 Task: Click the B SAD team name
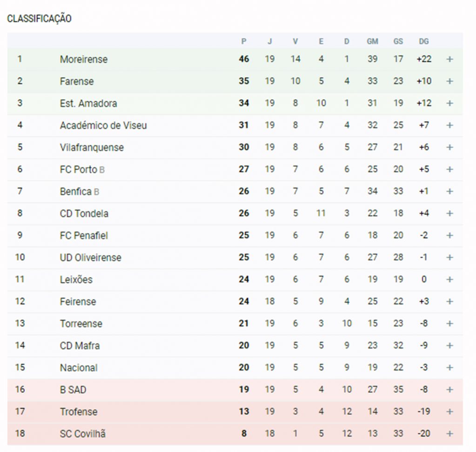[73, 390]
